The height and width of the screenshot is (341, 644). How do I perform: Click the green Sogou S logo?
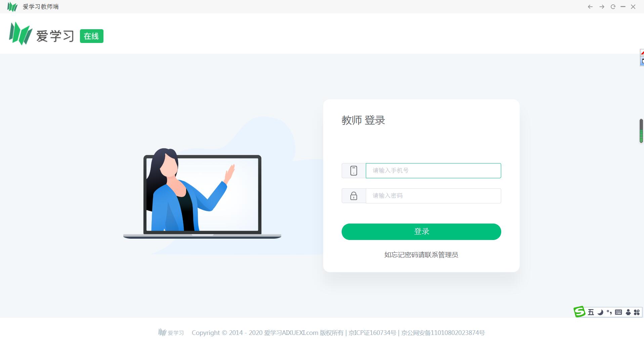click(x=579, y=312)
